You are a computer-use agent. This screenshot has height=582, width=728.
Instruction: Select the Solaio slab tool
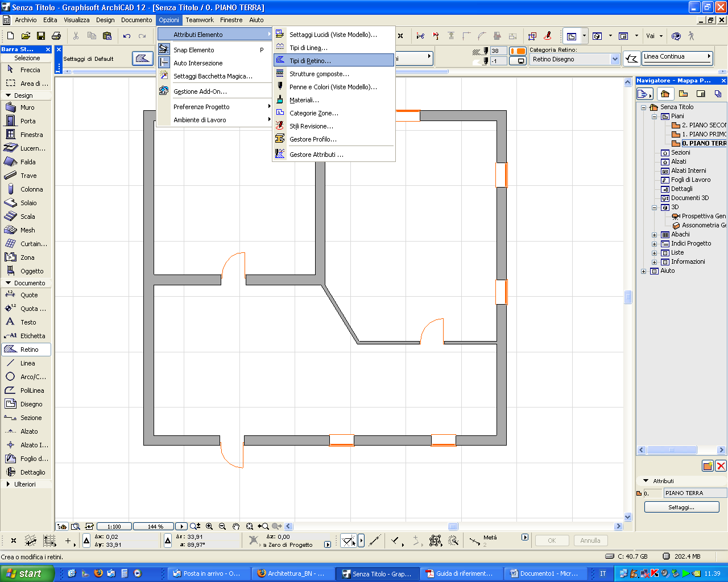coord(26,203)
